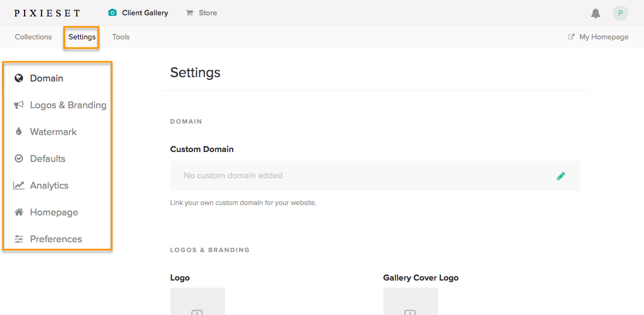The height and width of the screenshot is (315, 644).
Task: Click the line chart Analytics icon
Action: click(19, 185)
